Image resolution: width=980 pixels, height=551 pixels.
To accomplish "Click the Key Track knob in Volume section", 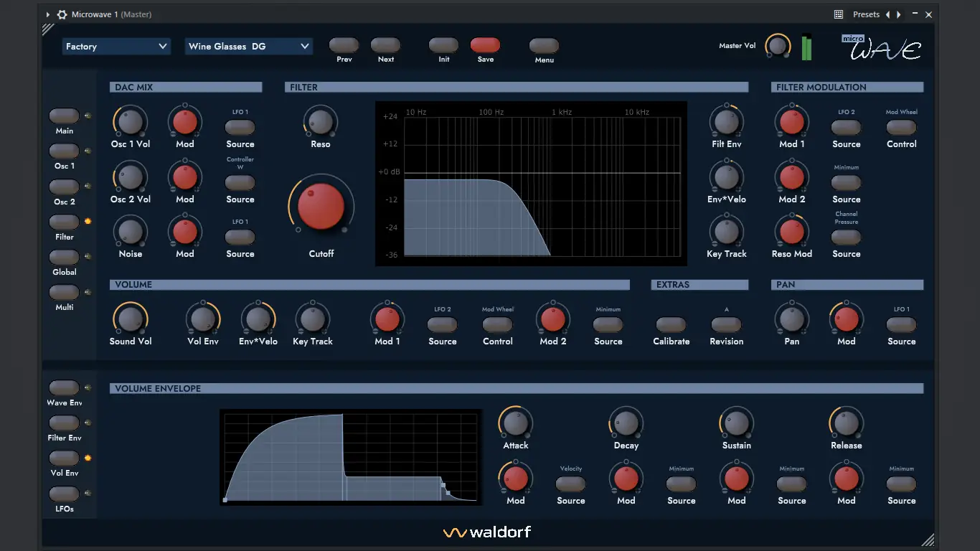I will coord(313,319).
